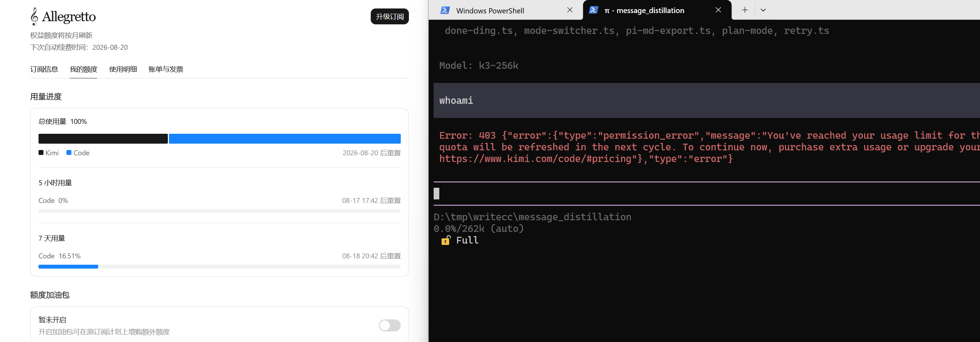Go to the 账单与发票 tab

pyautogui.click(x=166, y=69)
